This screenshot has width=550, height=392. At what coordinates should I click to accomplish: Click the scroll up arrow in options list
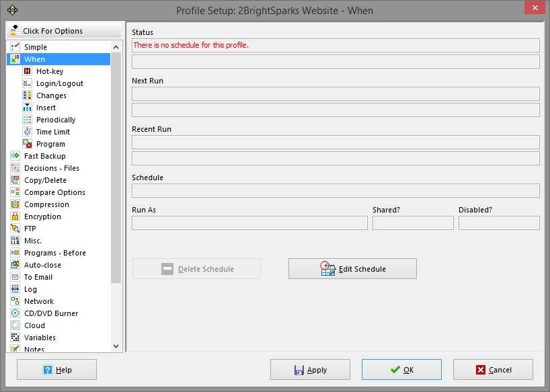[116, 47]
